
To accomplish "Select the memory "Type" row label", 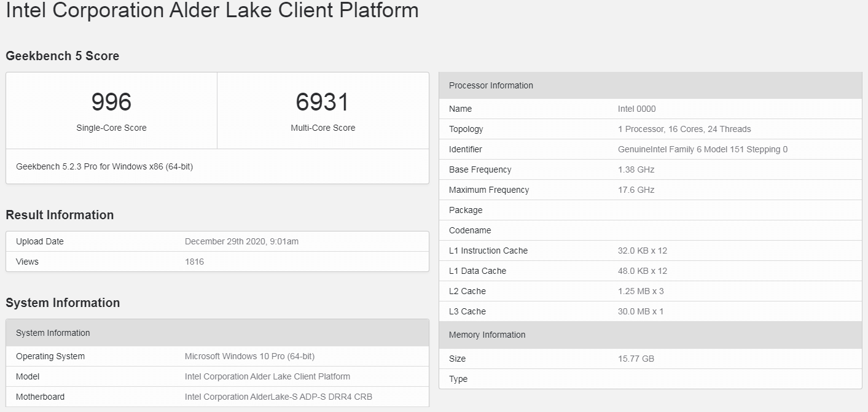I will coord(458,379).
